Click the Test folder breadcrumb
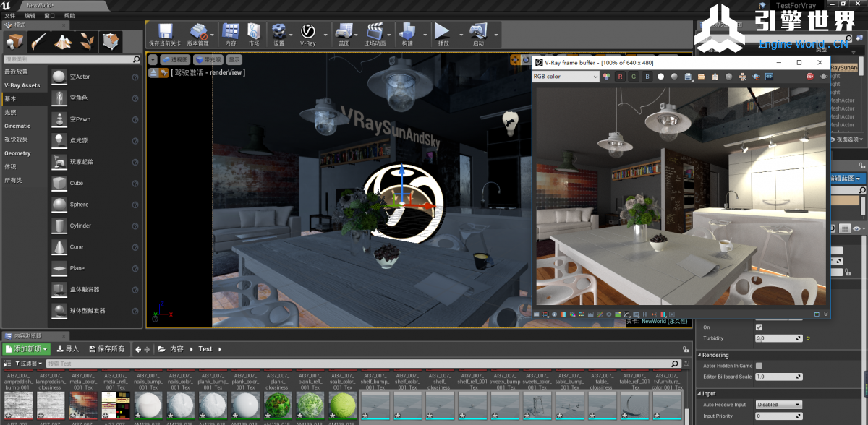 pyautogui.click(x=205, y=349)
